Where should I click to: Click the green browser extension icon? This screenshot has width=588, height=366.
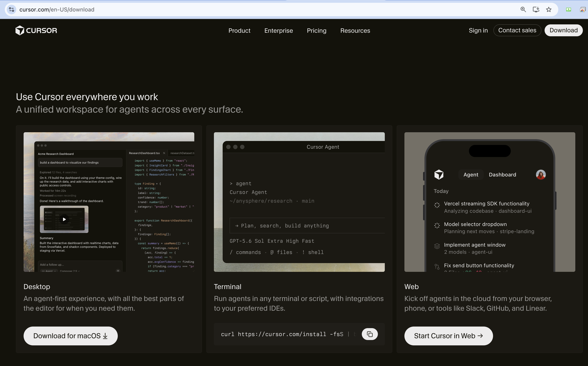[568, 10]
